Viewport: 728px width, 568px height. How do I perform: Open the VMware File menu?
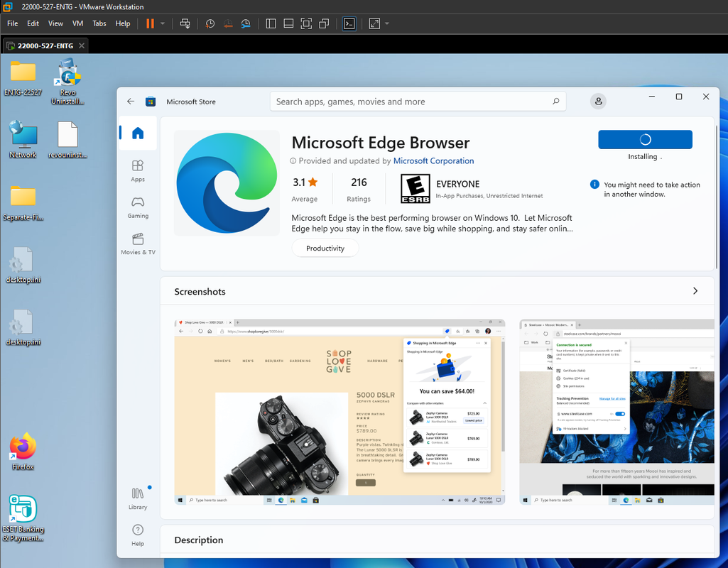click(13, 23)
